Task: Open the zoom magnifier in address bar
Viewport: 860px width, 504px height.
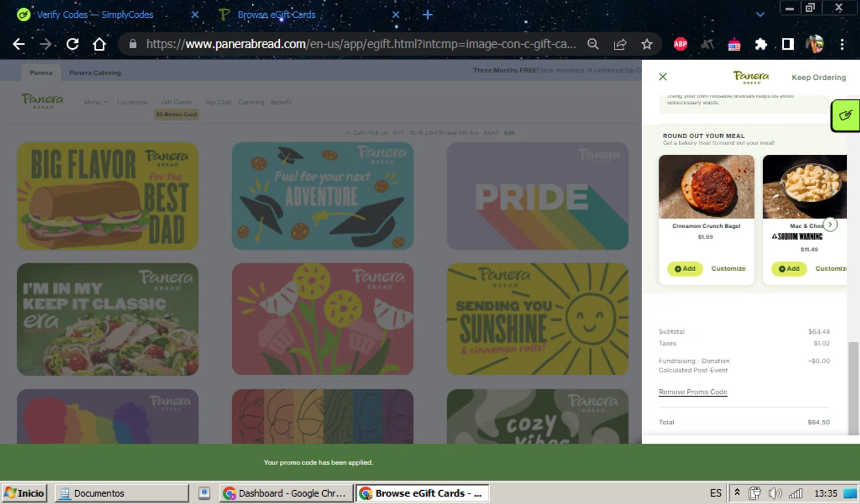Action: (x=593, y=44)
